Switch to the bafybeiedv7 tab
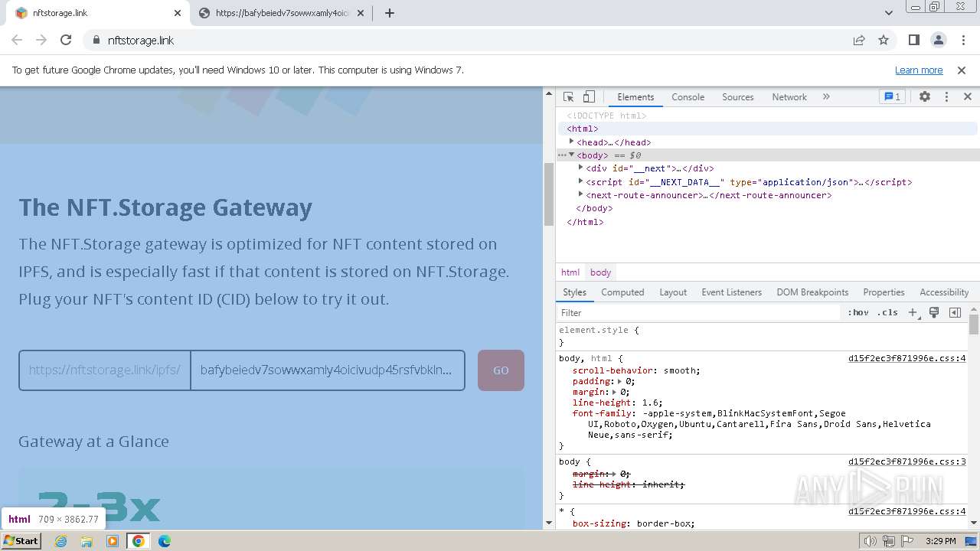This screenshot has width=980, height=551. pyautogui.click(x=282, y=13)
